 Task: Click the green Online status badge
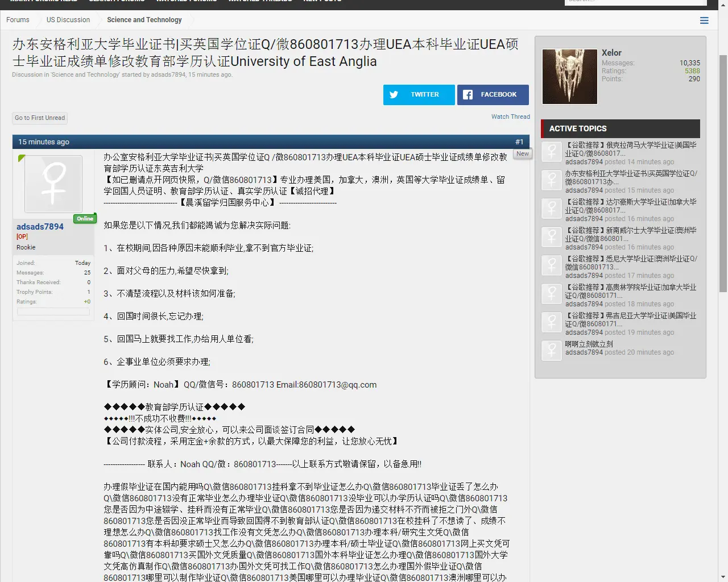coord(85,219)
